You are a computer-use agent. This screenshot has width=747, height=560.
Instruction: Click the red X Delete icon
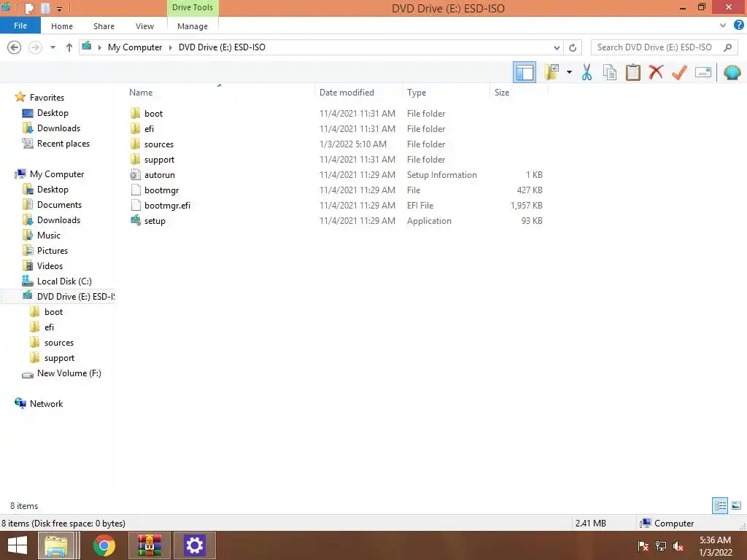click(656, 72)
